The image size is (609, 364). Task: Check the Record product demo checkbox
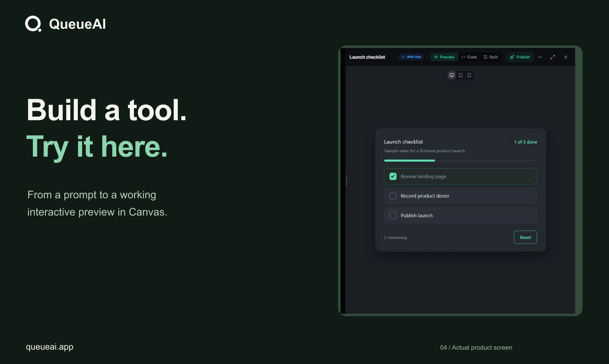(393, 196)
